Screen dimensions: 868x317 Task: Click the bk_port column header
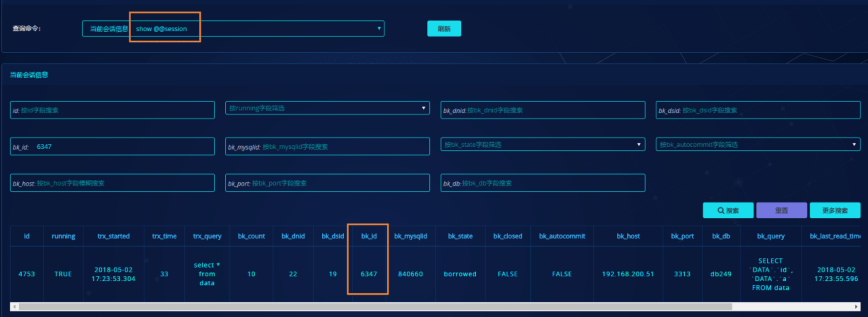(x=682, y=236)
